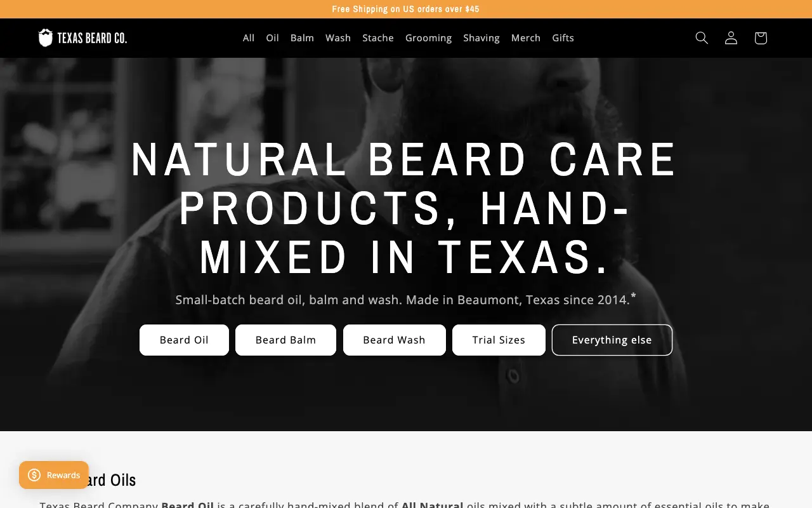This screenshot has width=812, height=508.
Task: Open the shopping cart icon
Action: pyautogui.click(x=761, y=38)
